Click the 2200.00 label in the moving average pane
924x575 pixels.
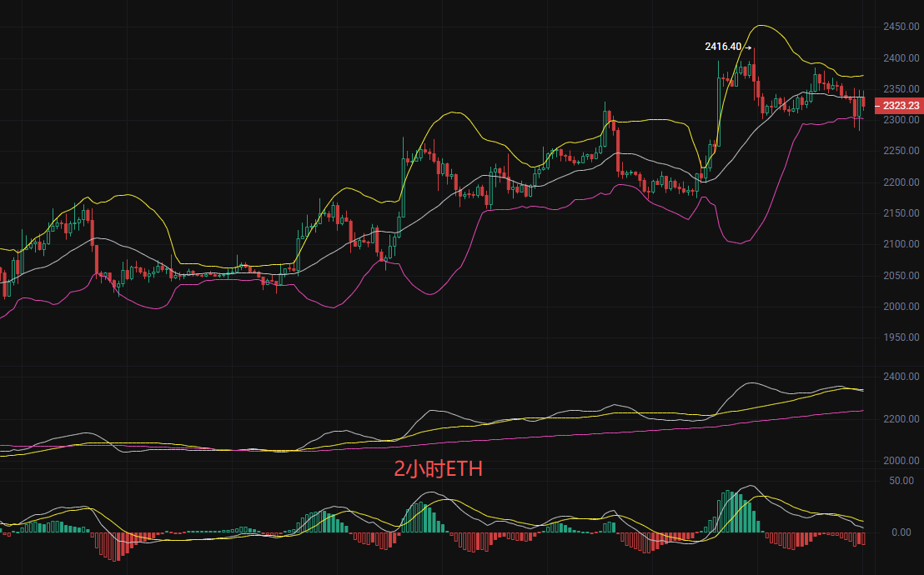point(901,418)
